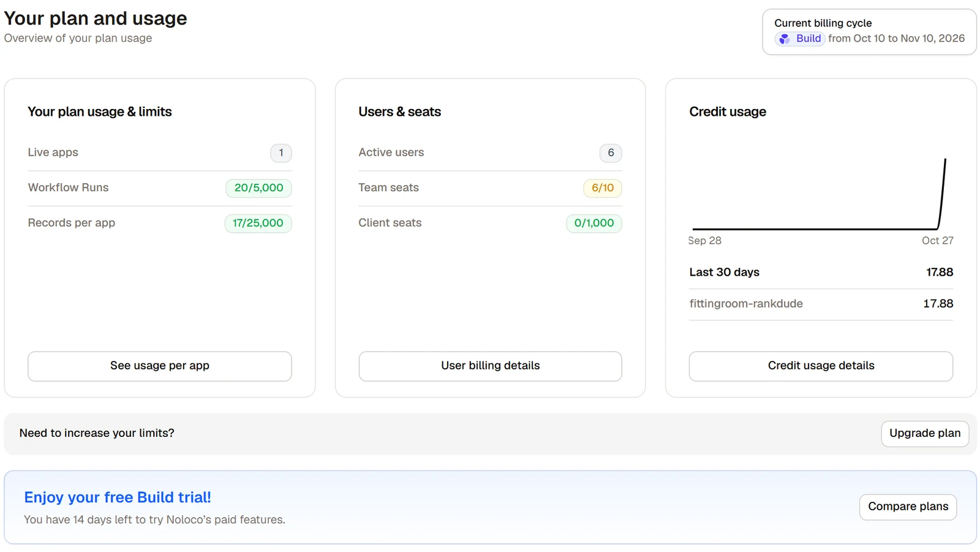Click the fittingroom-rankdude 17.88 credit value
The width and height of the screenshot is (980, 552).
click(x=938, y=304)
